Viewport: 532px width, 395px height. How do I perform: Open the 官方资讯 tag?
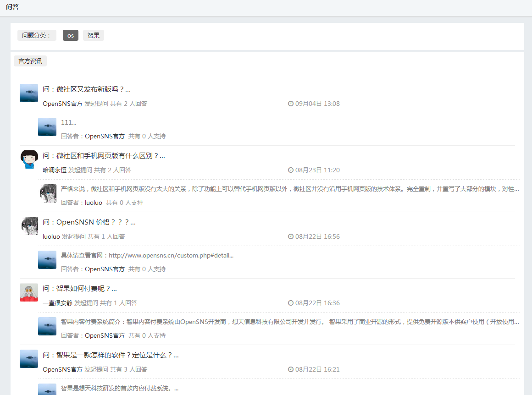[30, 61]
